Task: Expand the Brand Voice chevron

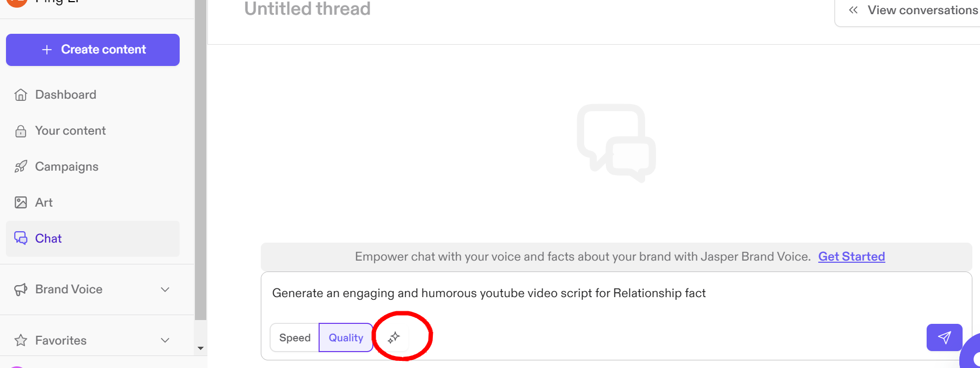Action: pyautogui.click(x=165, y=289)
